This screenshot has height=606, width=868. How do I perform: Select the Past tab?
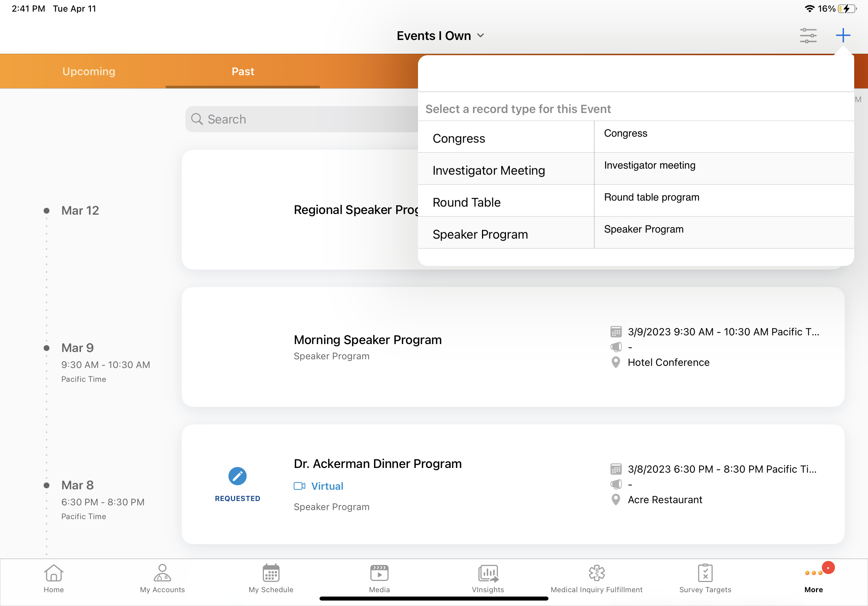tap(243, 72)
